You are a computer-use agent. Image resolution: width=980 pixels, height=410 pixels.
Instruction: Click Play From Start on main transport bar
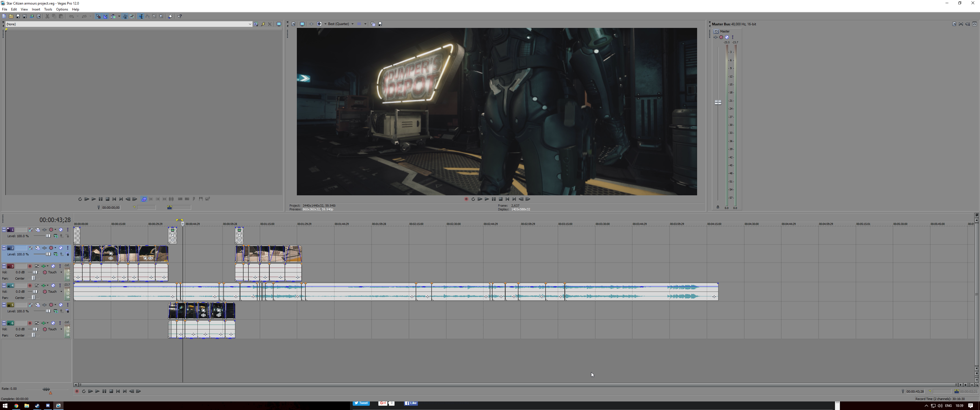point(91,391)
